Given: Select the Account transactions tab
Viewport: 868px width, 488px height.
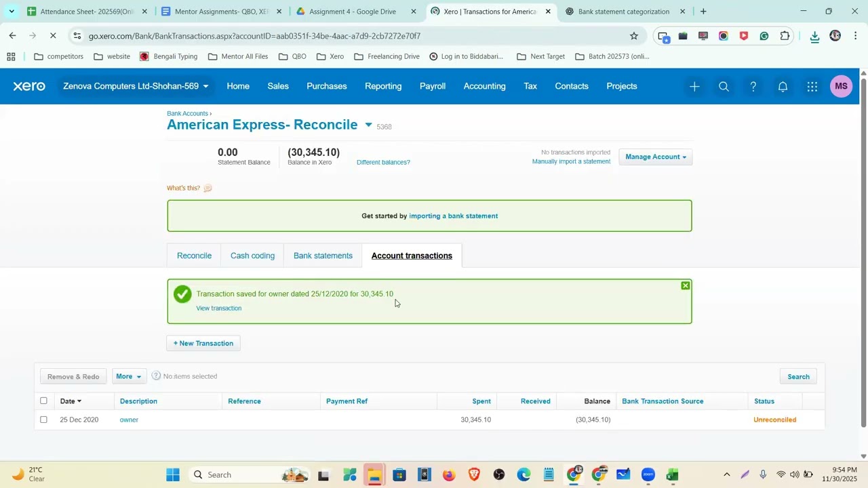Looking at the screenshot, I should tap(412, 256).
